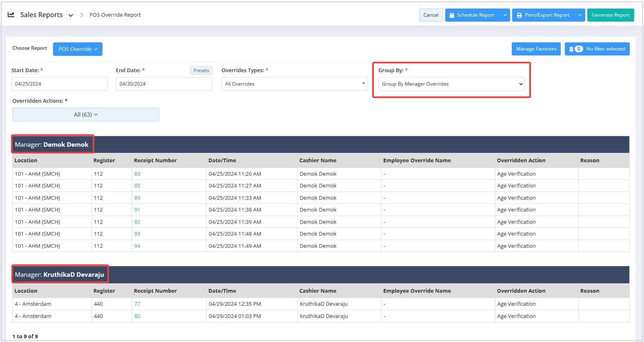
Task: Click Receipt Number header in Demok Demok table
Action: (155, 160)
